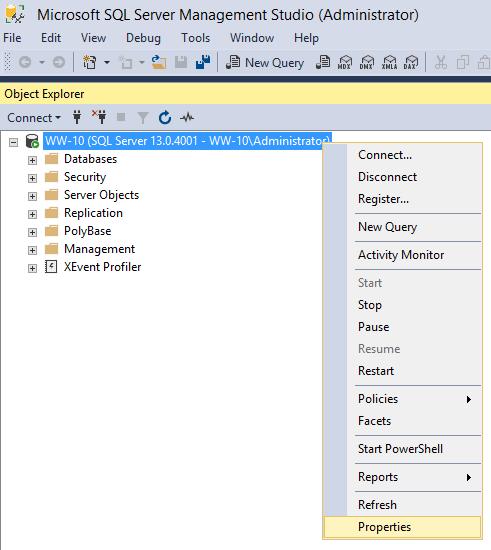
Task: Click the DAX Query toolbar icon
Action: tap(411, 62)
